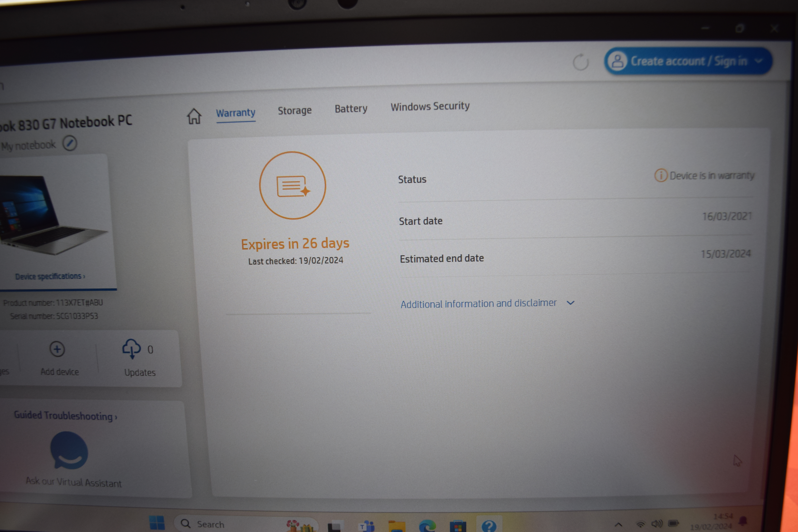Open the Warranty tab
798x532 pixels.
tap(236, 113)
